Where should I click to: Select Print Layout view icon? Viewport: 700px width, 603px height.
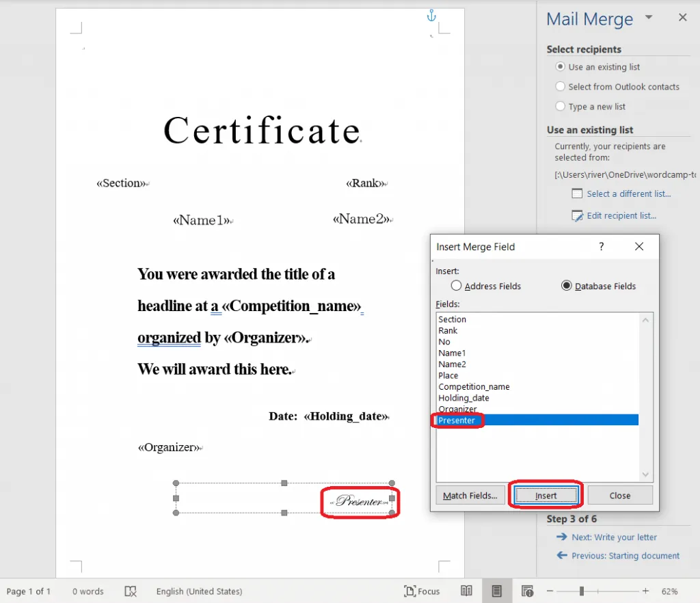click(x=497, y=591)
